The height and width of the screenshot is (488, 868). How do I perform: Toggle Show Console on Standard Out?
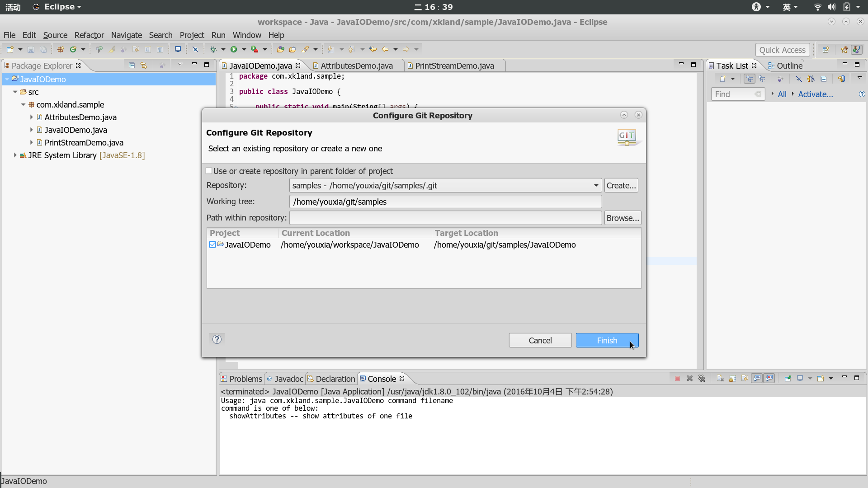click(757, 378)
